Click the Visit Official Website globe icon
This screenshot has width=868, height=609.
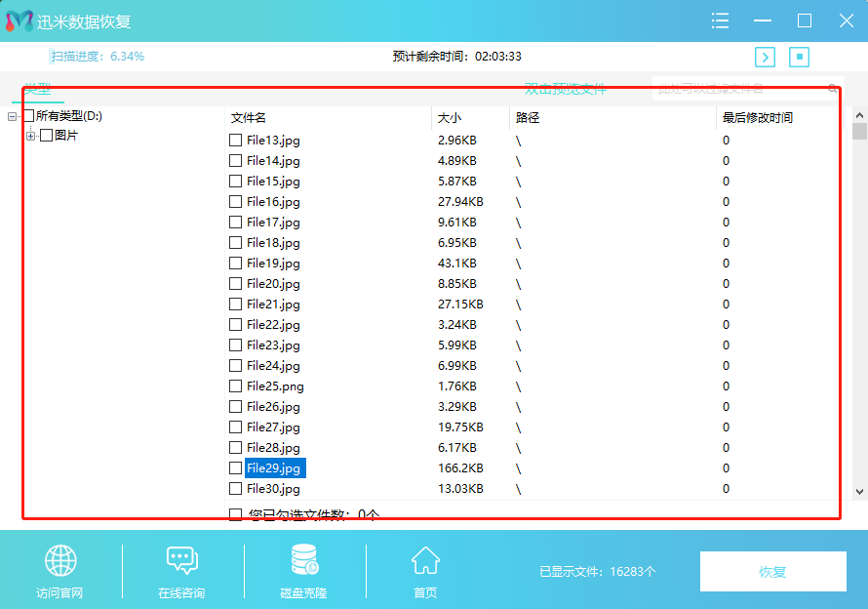click(x=60, y=561)
